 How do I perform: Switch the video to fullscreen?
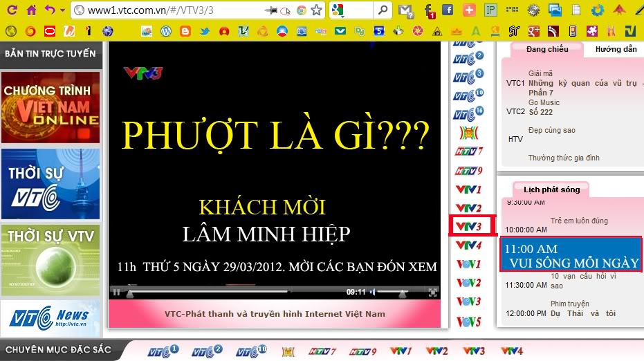(x=432, y=293)
